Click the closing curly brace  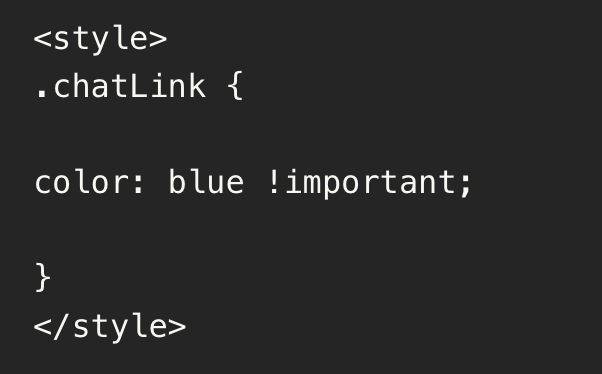click(x=43, y=278)
